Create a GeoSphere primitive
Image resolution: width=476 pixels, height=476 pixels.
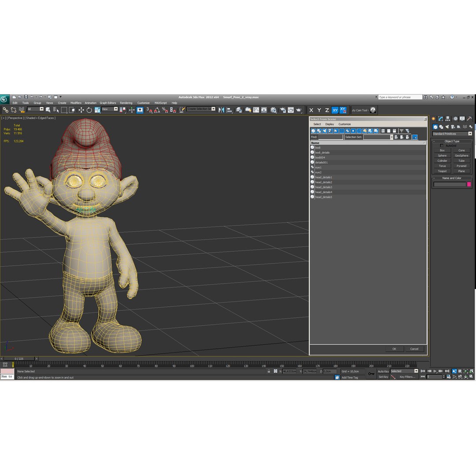461,156
